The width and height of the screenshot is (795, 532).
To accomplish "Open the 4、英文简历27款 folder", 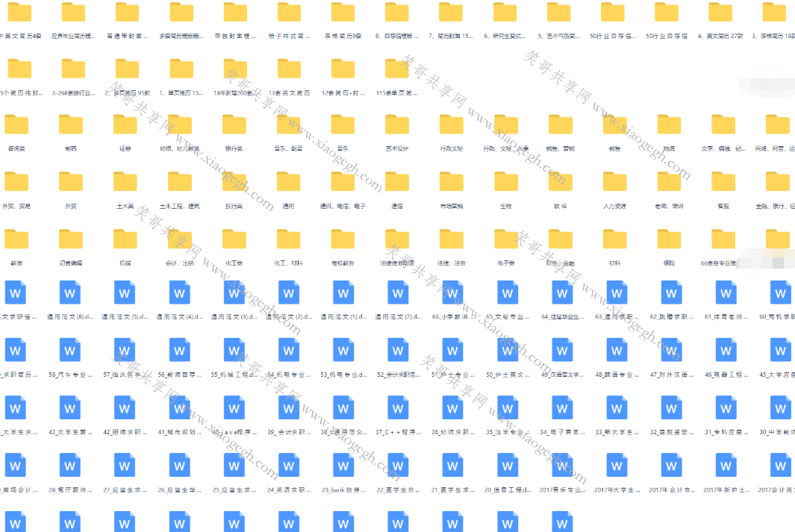I will (720, 12).
